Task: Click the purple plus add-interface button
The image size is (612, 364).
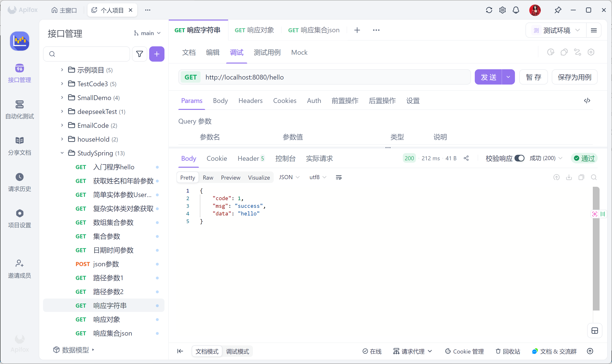Action: (x=157, y=54)
